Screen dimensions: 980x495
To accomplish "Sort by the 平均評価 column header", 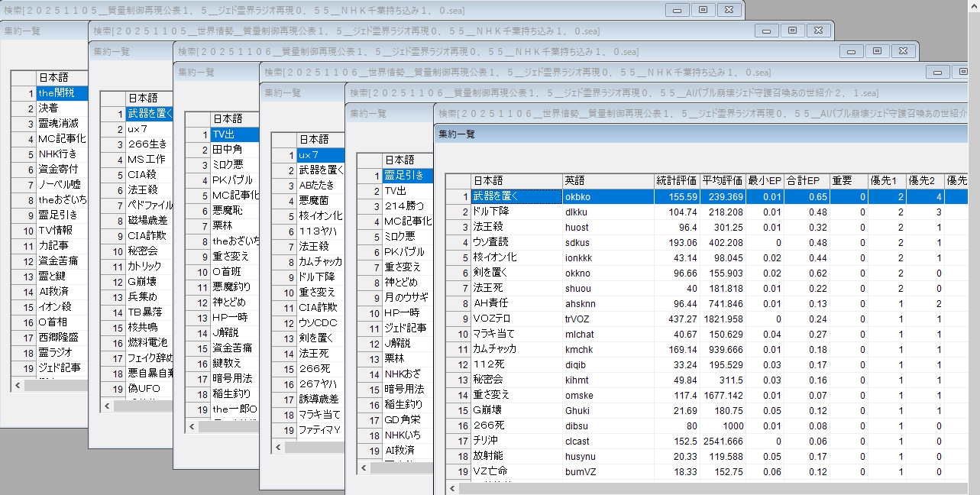I will pos(723,181).
